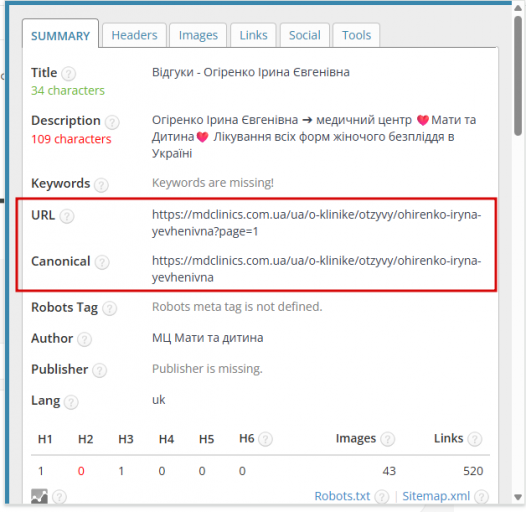Click the Lang value 'uk'
This screenshot has width=526, height=512.
point(158,400)
